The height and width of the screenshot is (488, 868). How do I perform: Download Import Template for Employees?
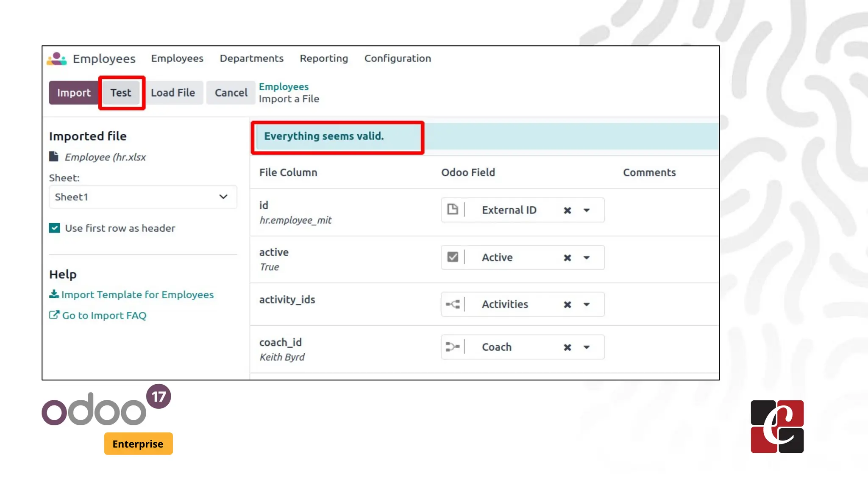tap(137, 295)
